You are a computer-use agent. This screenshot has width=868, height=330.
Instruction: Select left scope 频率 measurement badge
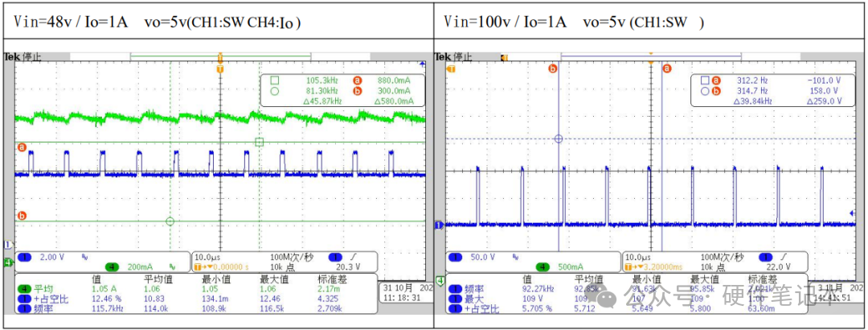pos(24,309)
